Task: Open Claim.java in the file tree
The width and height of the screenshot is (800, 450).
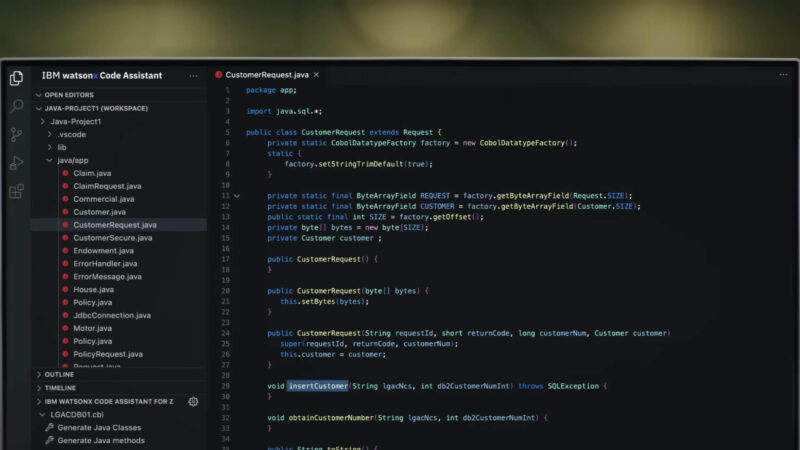Action: (x=92, y=173)
